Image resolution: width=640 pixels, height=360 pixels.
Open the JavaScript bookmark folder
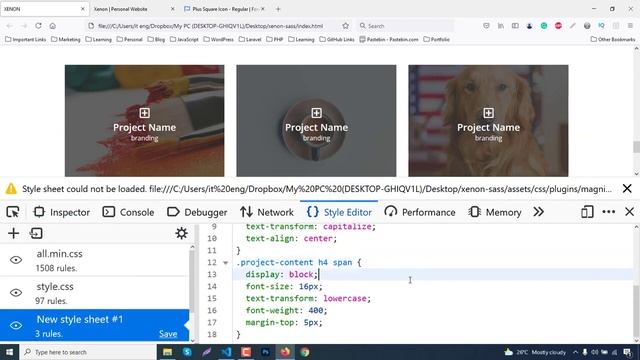pos(184,40)
